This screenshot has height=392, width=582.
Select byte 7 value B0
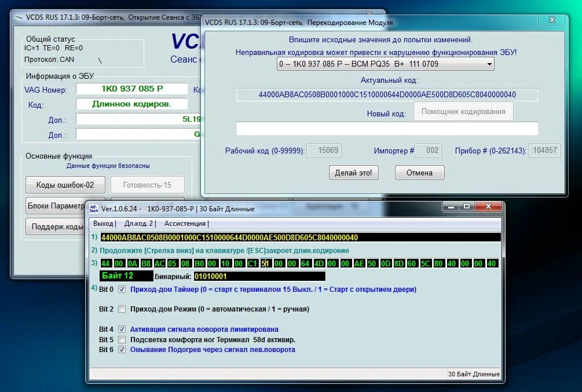point(199,263)
